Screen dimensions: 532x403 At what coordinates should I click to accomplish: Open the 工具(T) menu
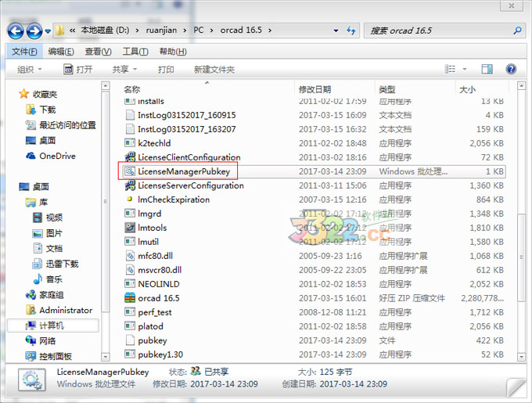point(135,52)
